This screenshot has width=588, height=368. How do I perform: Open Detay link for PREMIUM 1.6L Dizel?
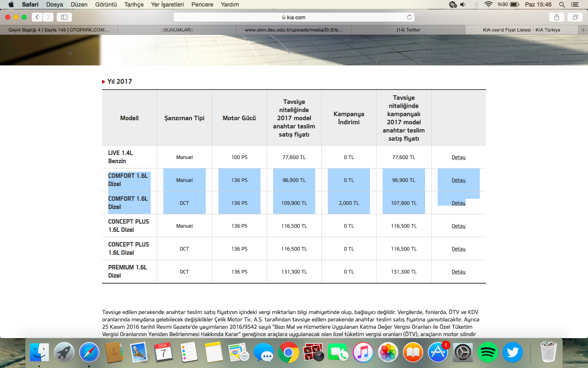coord(459,272)
